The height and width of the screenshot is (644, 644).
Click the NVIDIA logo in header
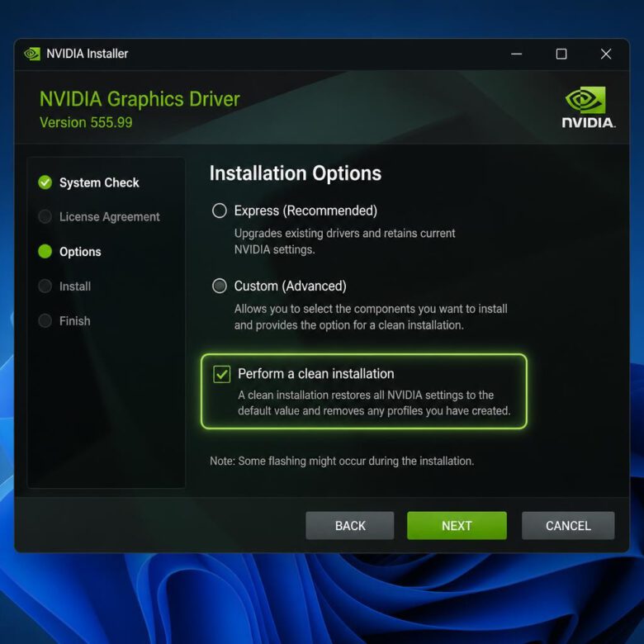point(588,107)
